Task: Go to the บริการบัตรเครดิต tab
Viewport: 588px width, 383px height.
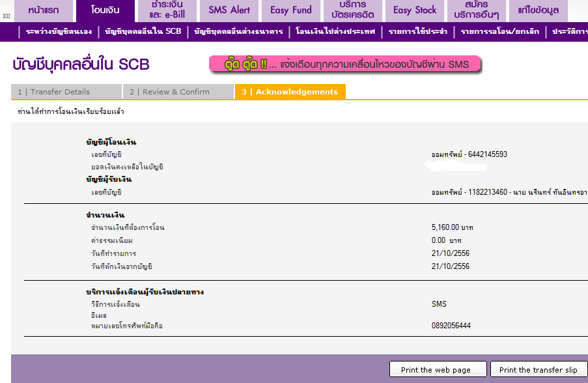Action: [x=352, y=10]
